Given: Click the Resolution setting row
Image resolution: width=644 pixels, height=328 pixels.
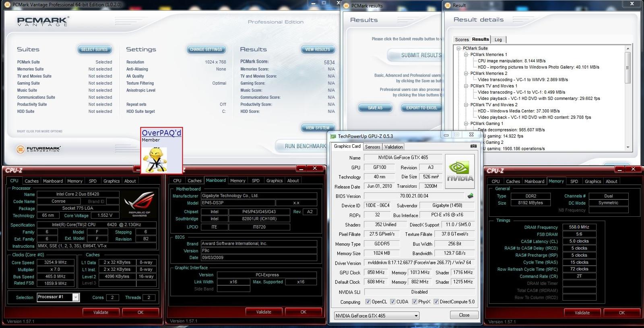Looking at the screenshot, I should pos(176,62).
